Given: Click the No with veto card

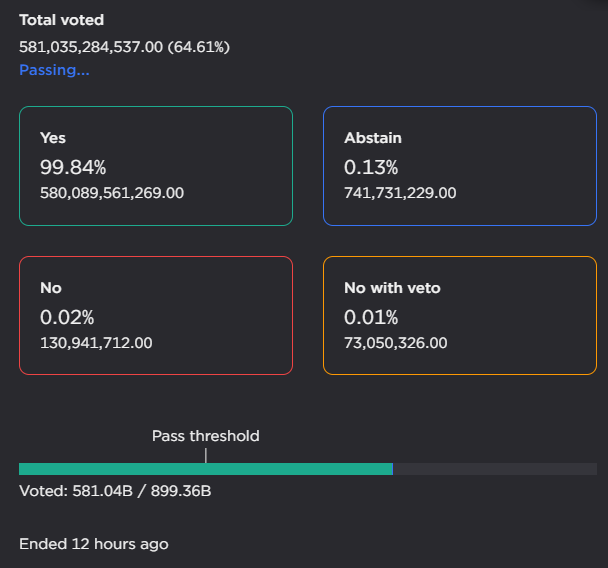Looking at the screenshot, I should coord(459,315).
